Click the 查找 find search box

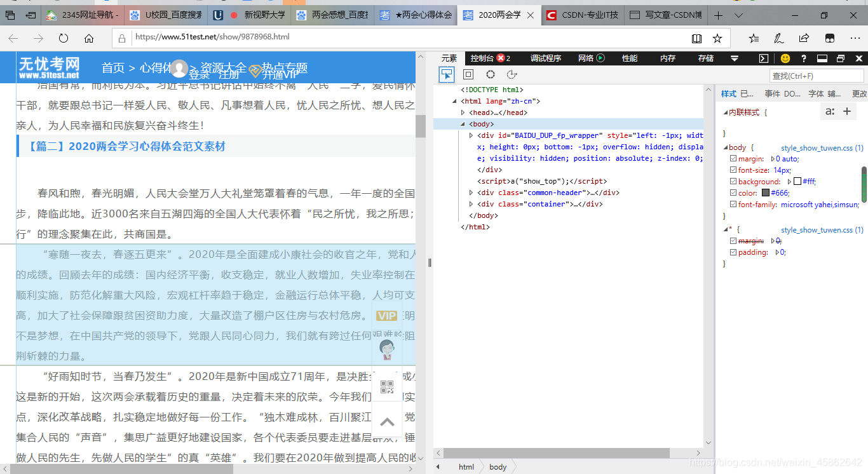817,76
